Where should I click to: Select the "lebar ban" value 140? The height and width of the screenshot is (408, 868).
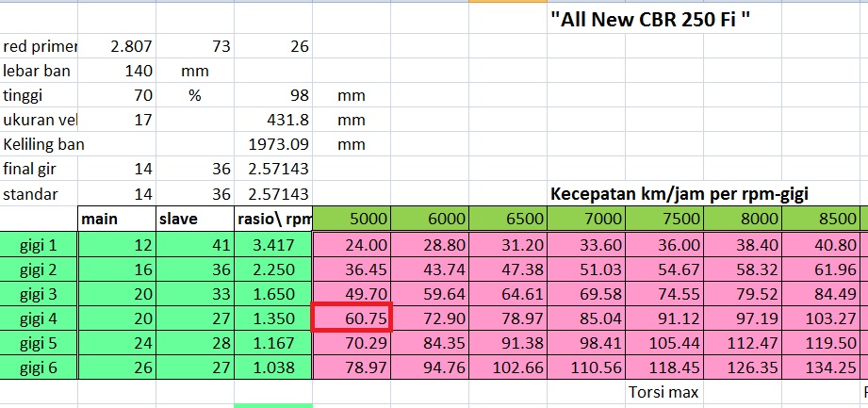point(117,71)
